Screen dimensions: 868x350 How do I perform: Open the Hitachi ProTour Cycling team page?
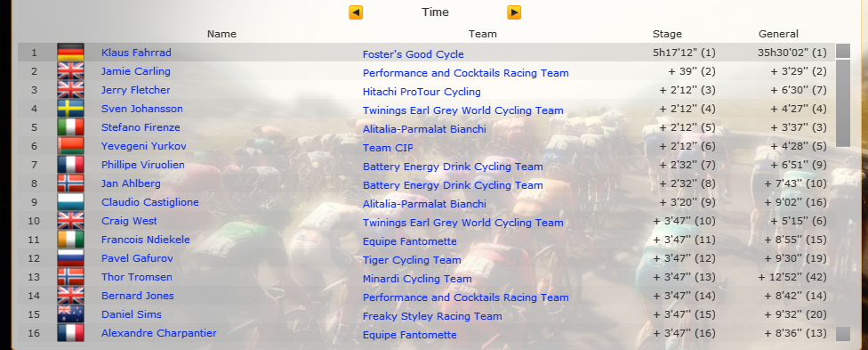[422, 92]
